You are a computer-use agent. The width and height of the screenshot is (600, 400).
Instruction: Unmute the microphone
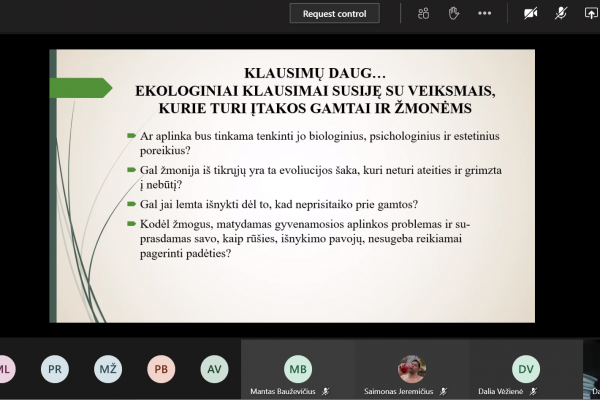pyautogui.click(x=561, y=13)
